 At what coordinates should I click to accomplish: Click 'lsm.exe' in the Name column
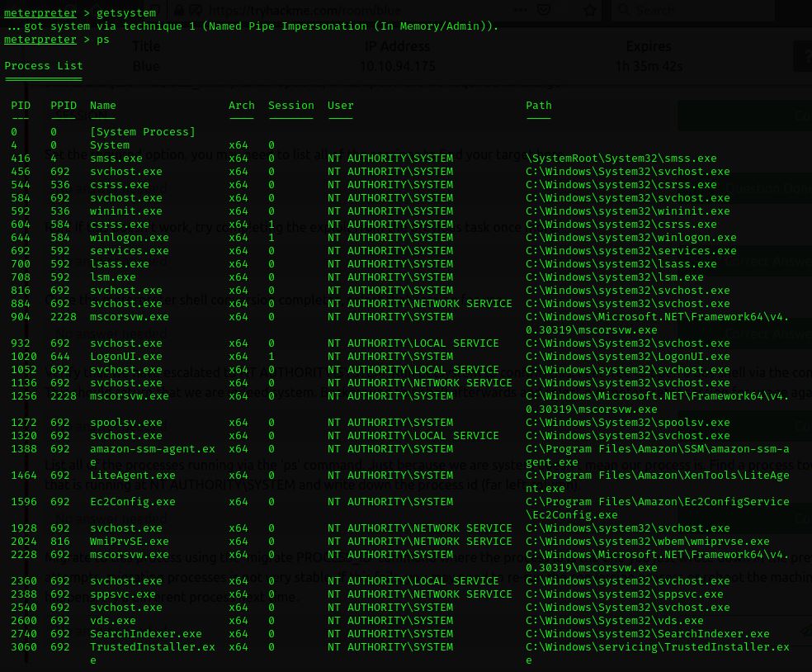click(x=113, y=277)
